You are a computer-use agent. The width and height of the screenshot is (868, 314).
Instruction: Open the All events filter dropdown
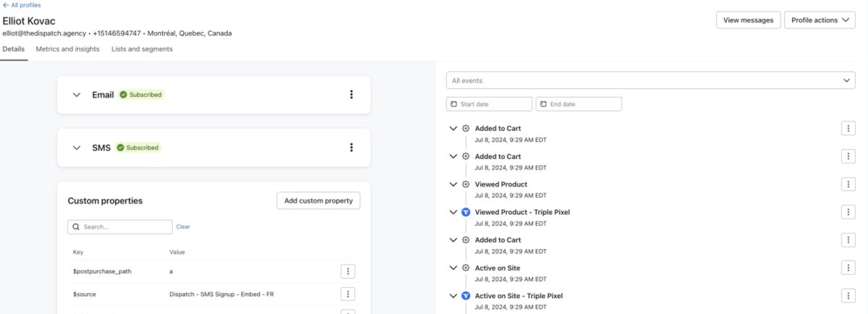pyautogui.click(x=651, y=80)
